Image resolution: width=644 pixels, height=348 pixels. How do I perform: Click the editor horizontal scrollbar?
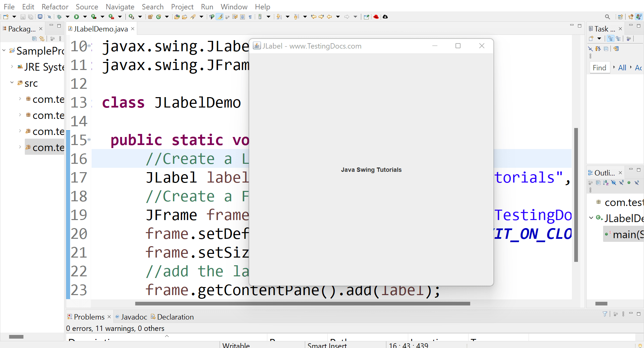303,303
